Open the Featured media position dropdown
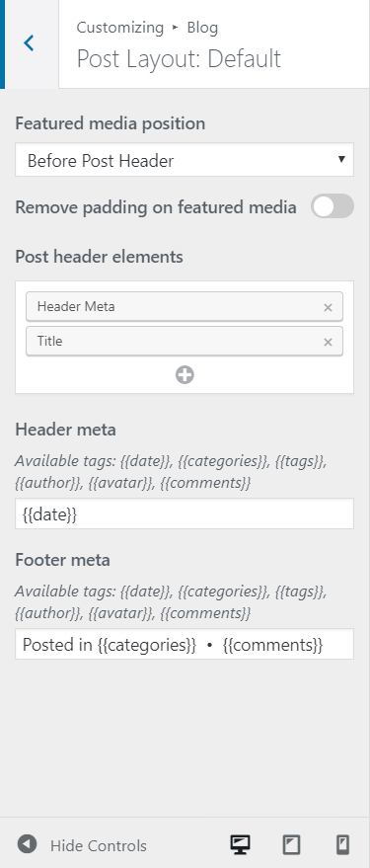370x868 pixels. 185,160
